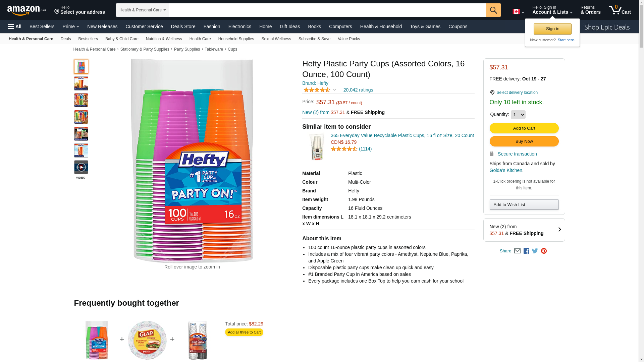The width and height of the screenshot is (644, 362).
Task: Open the All hamburger menu
Action: click(15, 26)
